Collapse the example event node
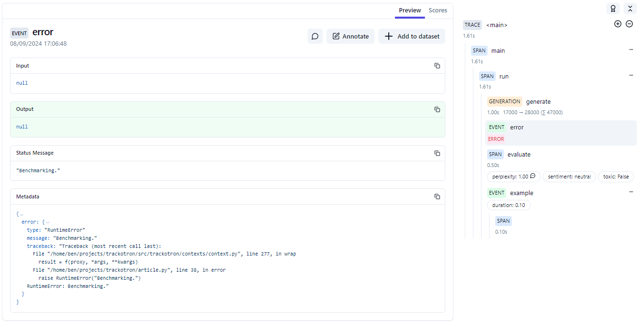This screenshot has height=325, width=644. point(631,192)
